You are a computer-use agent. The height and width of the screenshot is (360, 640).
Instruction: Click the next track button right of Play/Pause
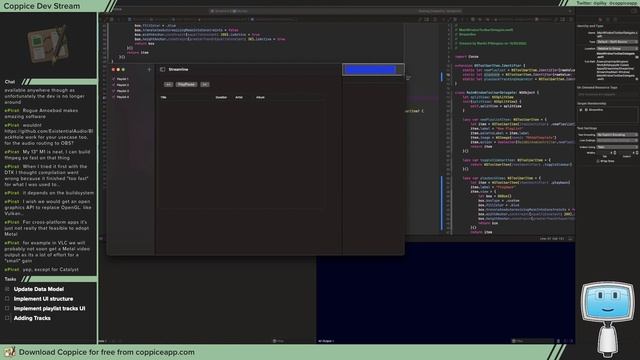tap(205, 84)
